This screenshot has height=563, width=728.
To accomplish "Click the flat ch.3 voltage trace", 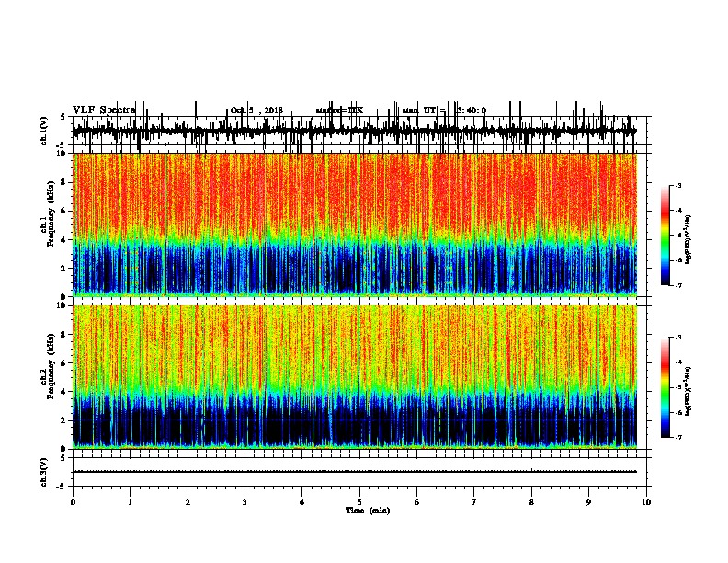I will pyautogui.click(x=355, y=472).
